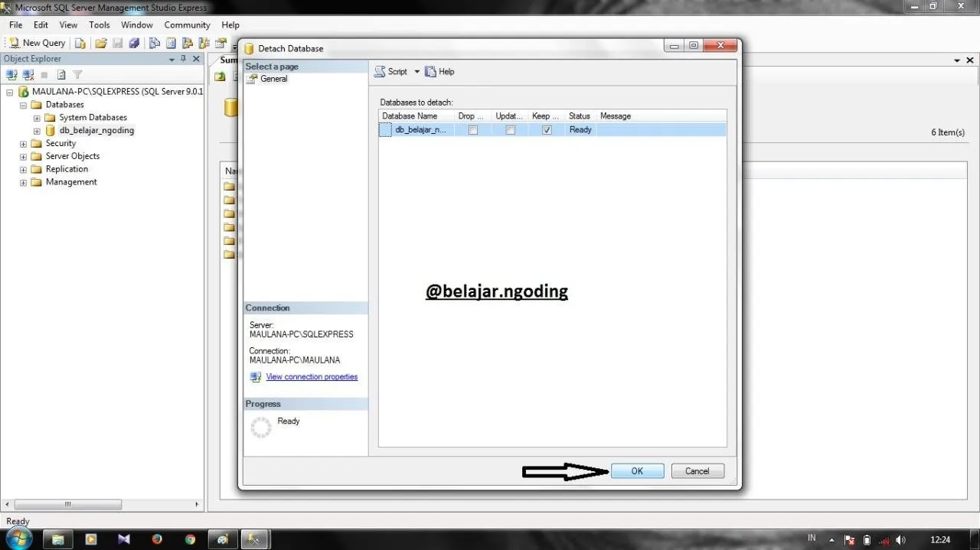Click the Cancel button
The width and height of the screenshot is (980, 550).
click(697, 471)
